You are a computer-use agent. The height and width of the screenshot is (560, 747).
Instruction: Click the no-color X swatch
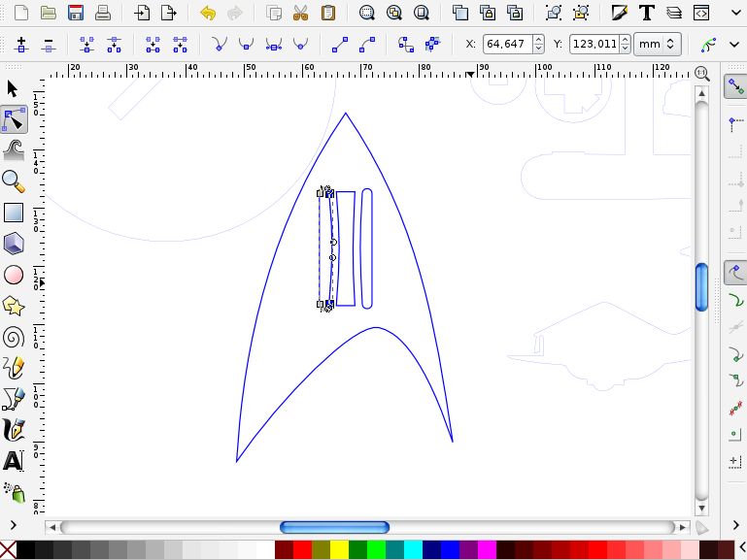coord(8,549)
